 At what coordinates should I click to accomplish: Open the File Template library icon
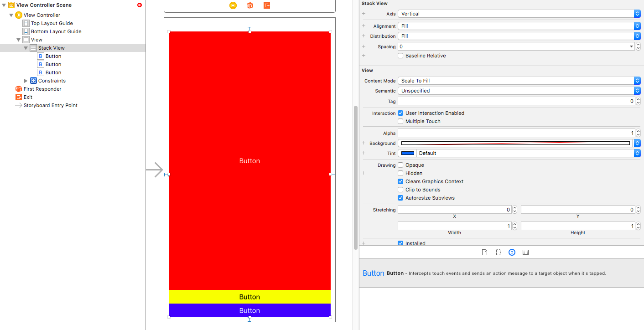pyautogui.click(x=484, y=252)
